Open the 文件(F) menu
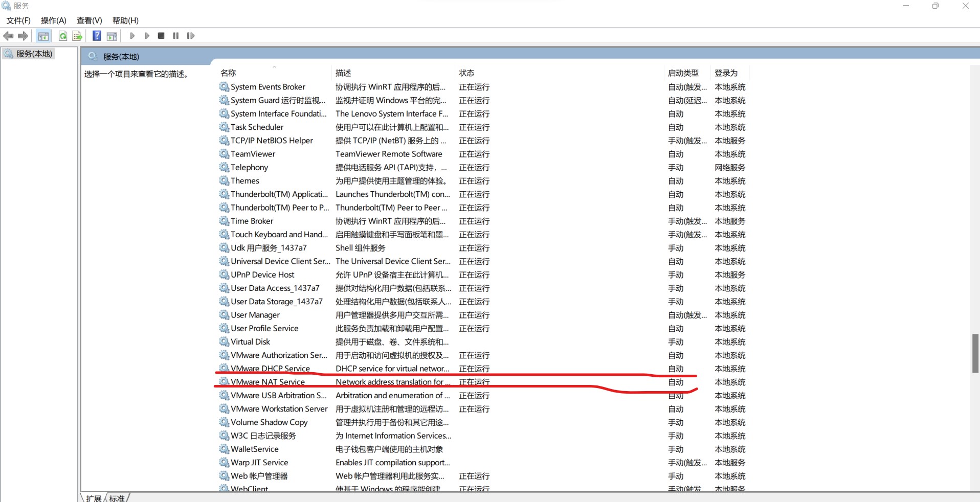Viewport: 980px width, 502px height. point(17,20)
